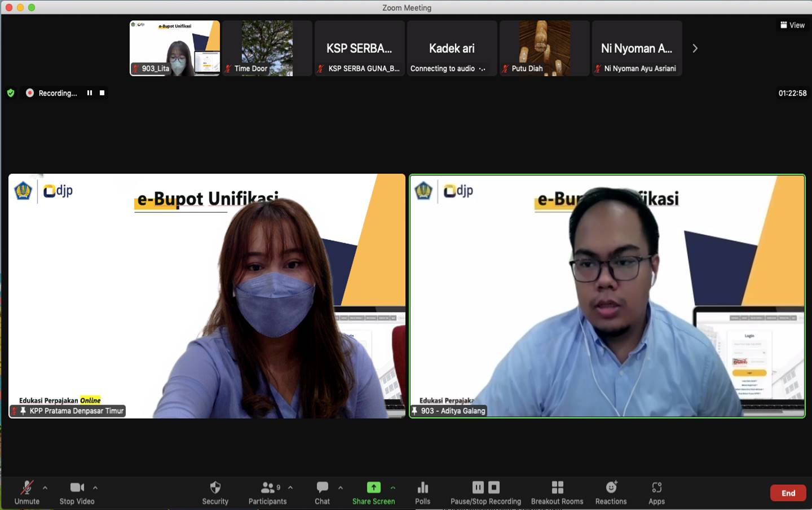Image resolution: width=812 pixels, height=510 pixels.
Task: Open the Polls panel
Action: click(x=422, y=492)
